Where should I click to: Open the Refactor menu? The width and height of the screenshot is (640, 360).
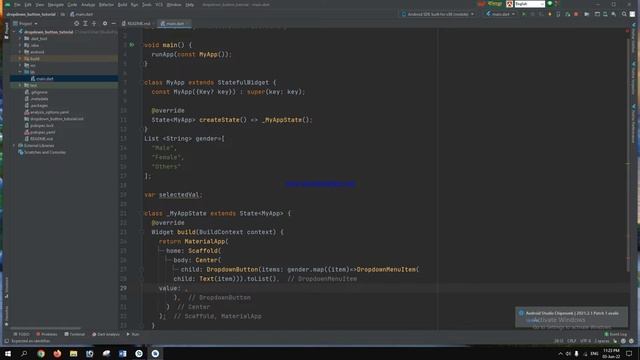pyautogui.click(x=107, y=5)
